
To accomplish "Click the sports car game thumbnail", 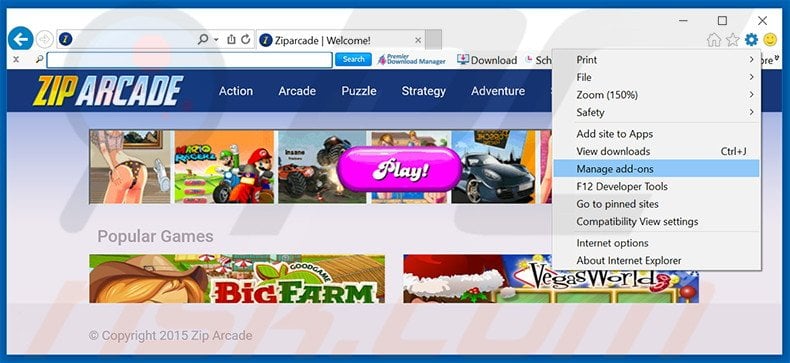I will click(x=494, y=167).
